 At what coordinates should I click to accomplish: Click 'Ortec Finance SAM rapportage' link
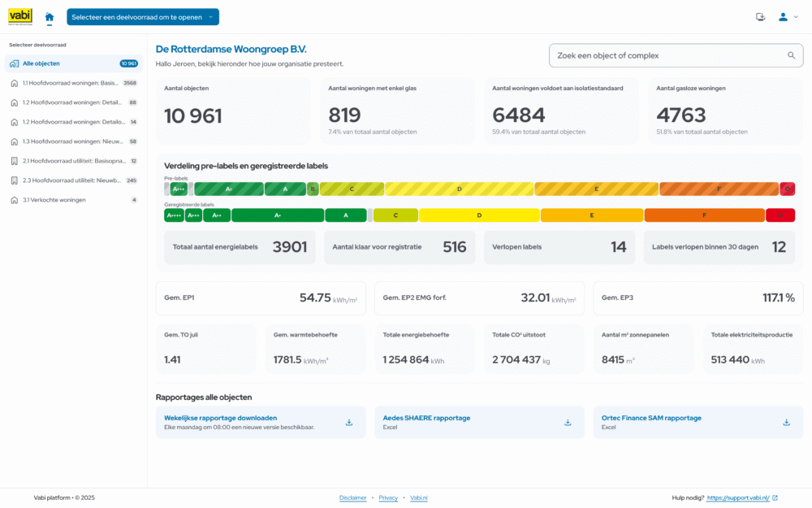point(651,418)
